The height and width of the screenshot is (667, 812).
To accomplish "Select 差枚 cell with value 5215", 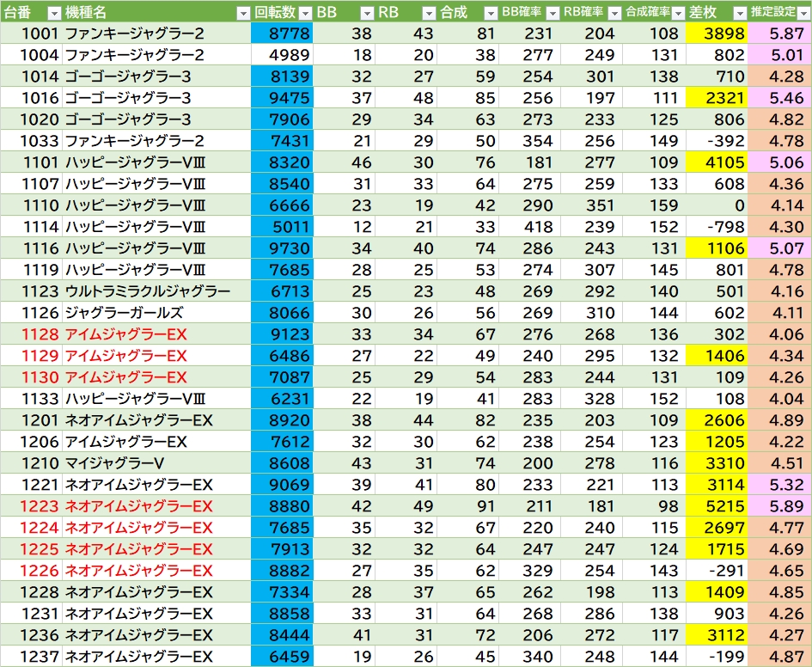I will click(x=717, y=506).
